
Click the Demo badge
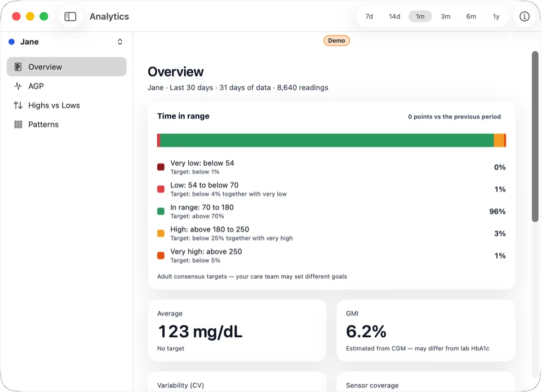tap(336, 41)
